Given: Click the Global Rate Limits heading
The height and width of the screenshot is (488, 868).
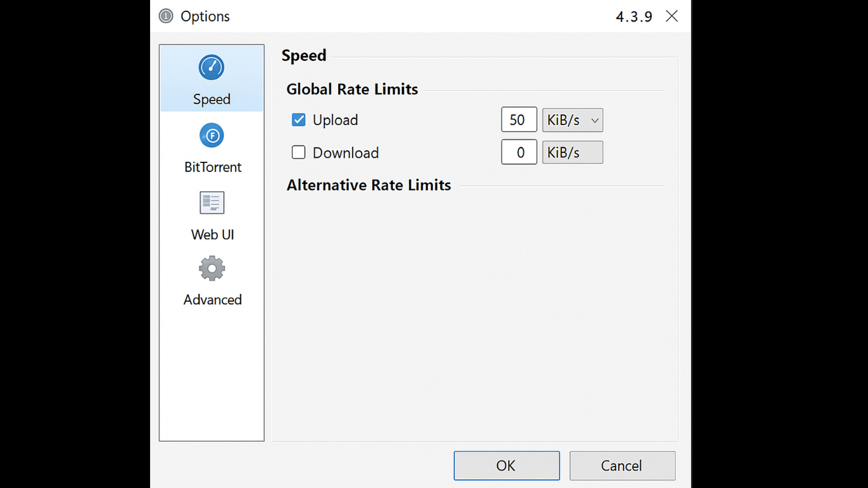Looking at the screenshot, I should [352, 89].
